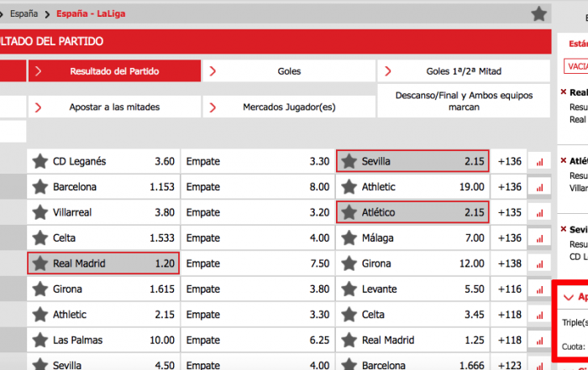Screen dimensions: 588x370
Task: Star the CD Leganés match row
Action: [40, 161]
